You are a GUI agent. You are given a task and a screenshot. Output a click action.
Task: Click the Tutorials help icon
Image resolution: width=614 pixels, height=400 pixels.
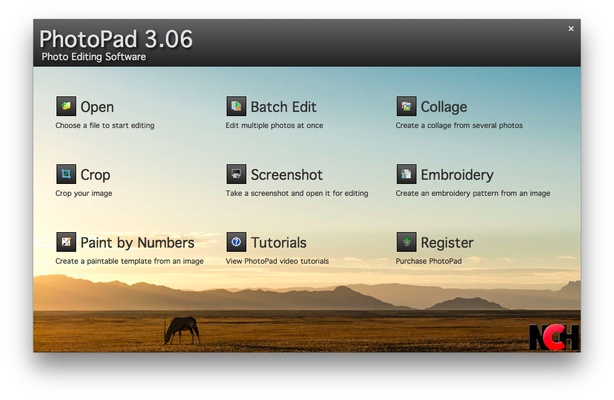click(236, 242)
